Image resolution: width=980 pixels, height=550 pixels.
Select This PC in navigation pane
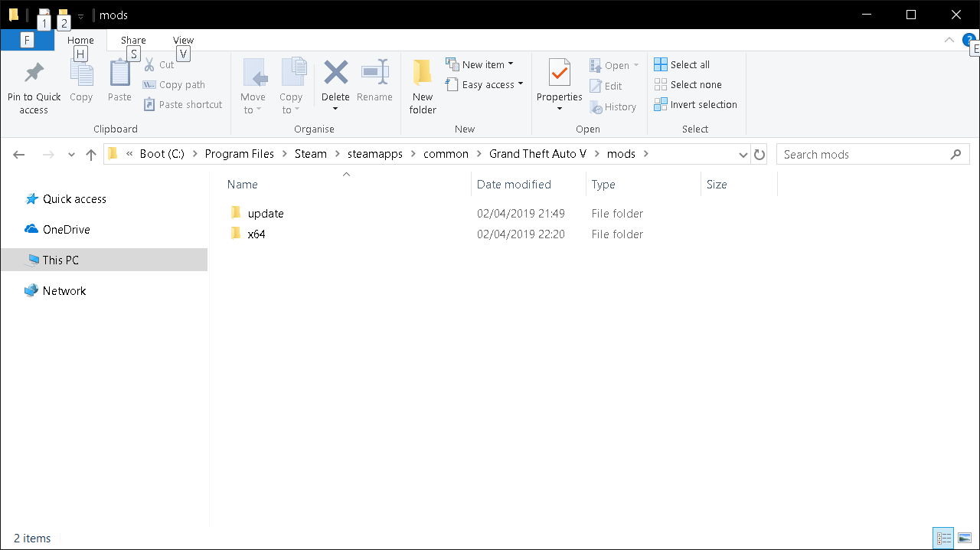click(x=103, y=260)
